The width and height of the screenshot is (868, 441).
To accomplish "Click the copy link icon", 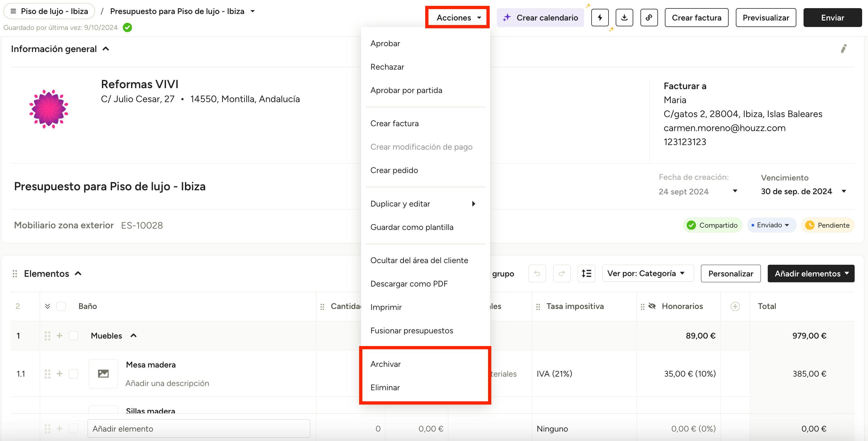I will click(649, 18).
